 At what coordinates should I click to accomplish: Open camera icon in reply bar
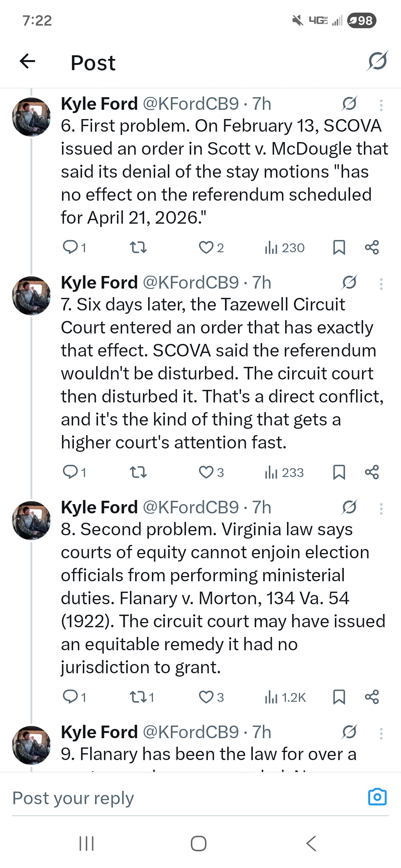tap(377, 797)
